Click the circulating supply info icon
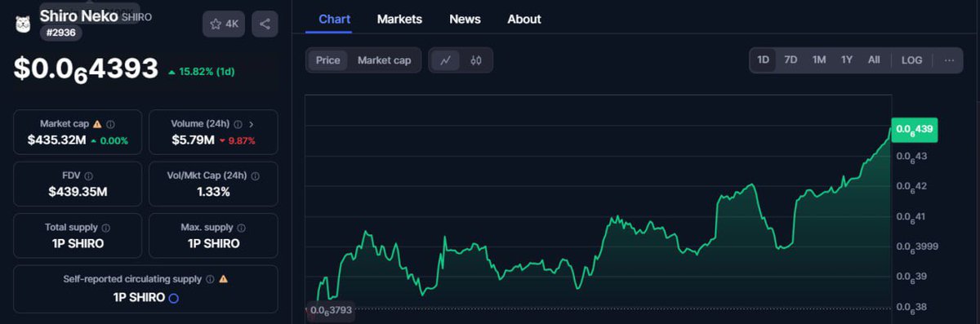The image size is (980, 324). click(x=210, y=279)
